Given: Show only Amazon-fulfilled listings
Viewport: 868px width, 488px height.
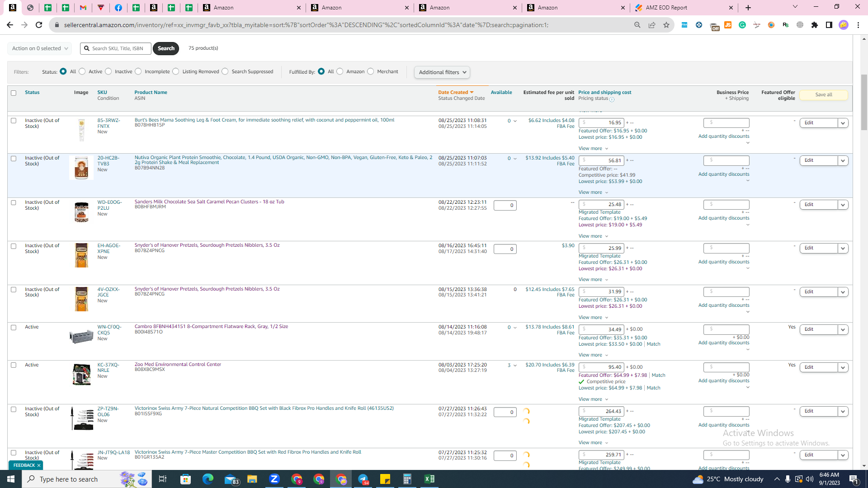Looking at the screenshot, I should pyautogui.click(x=340, y=71).
